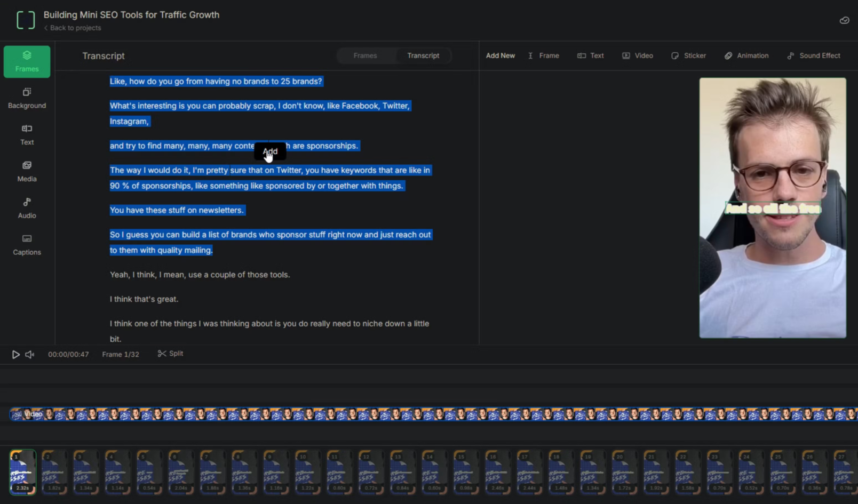Click the cloud sync status icon
The width and height of the screenshot is (858, 504).
pyautogui.click(x=844, y=20)
